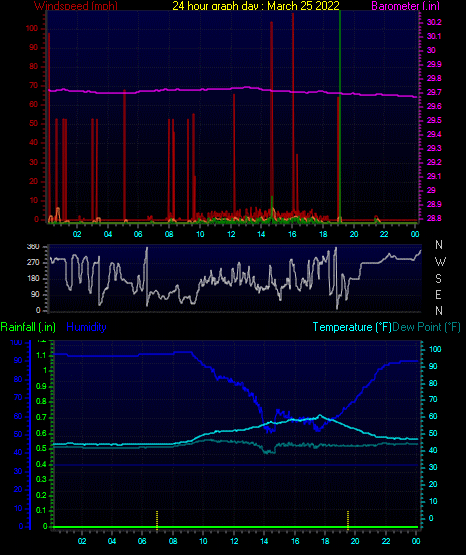
Task: Click the S compass label on wind direction chart
Action: tap(438, 279)
